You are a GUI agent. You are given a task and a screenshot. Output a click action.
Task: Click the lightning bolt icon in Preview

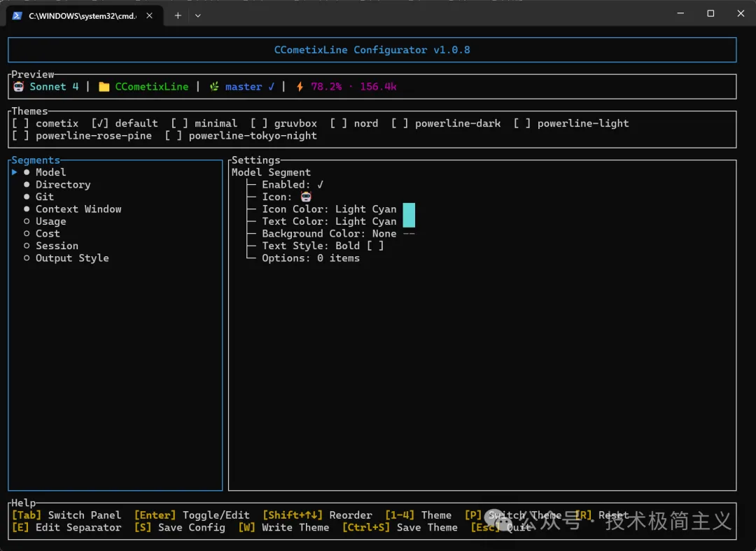(x=300, y=87)
